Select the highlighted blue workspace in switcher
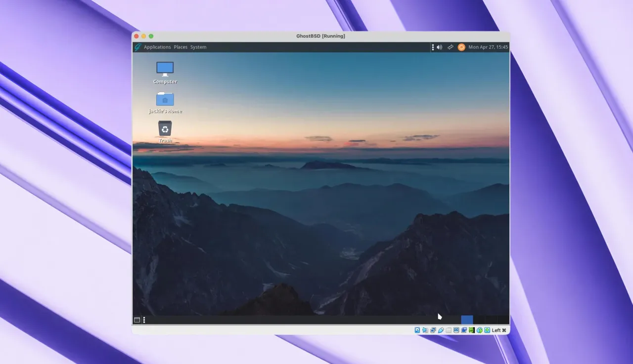Image resolution: width=633 pixels, height=364 pixels. tap(467, 320)
